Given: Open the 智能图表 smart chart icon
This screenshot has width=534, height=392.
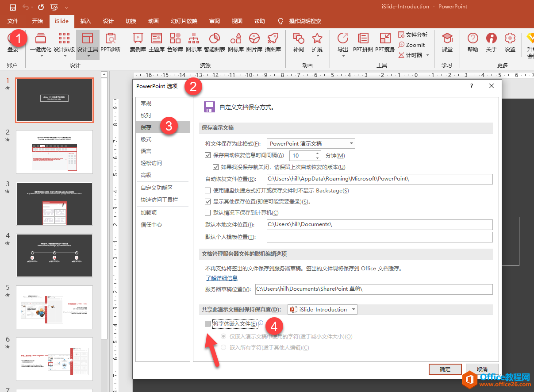Looking at the screenshot, I should [215, 42].
